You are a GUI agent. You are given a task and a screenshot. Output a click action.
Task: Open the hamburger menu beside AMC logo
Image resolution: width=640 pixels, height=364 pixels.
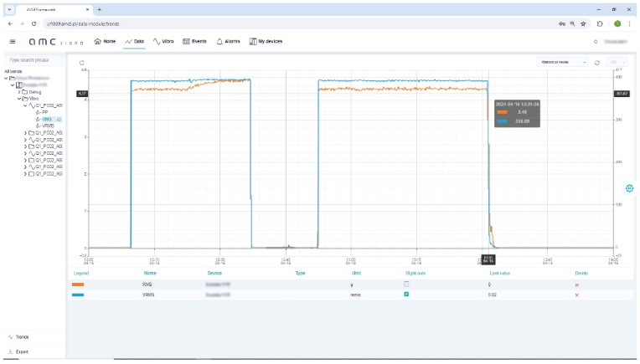click(12, 41)
